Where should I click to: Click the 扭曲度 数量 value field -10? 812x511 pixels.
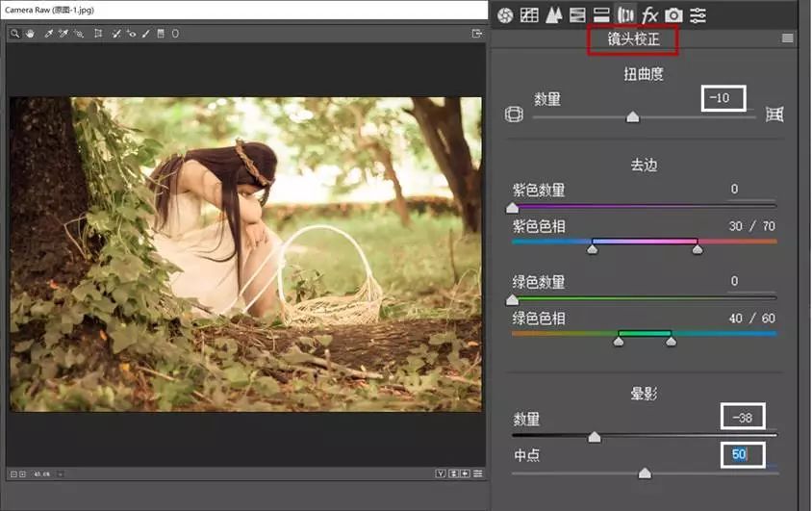(x=723, y=98)
